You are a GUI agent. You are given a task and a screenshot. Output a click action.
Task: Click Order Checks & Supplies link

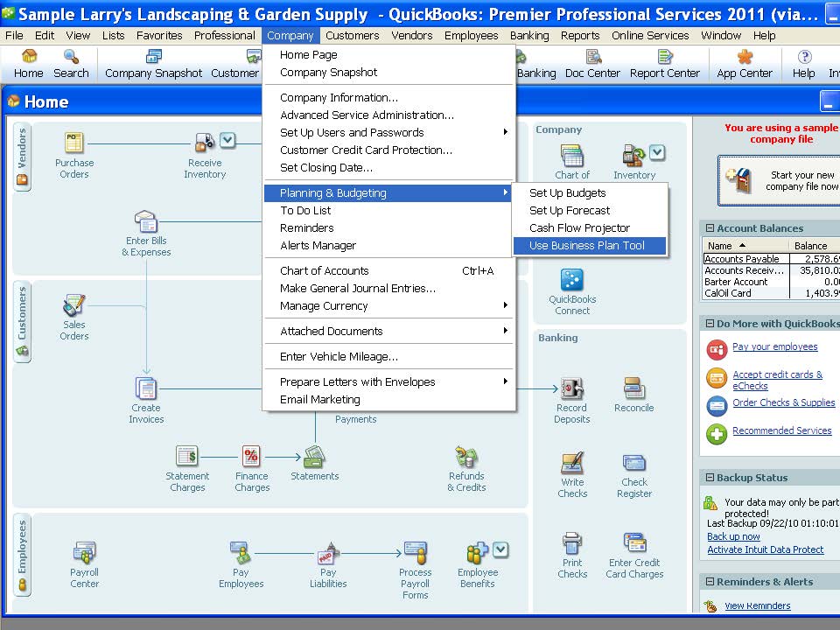(784, 402)
